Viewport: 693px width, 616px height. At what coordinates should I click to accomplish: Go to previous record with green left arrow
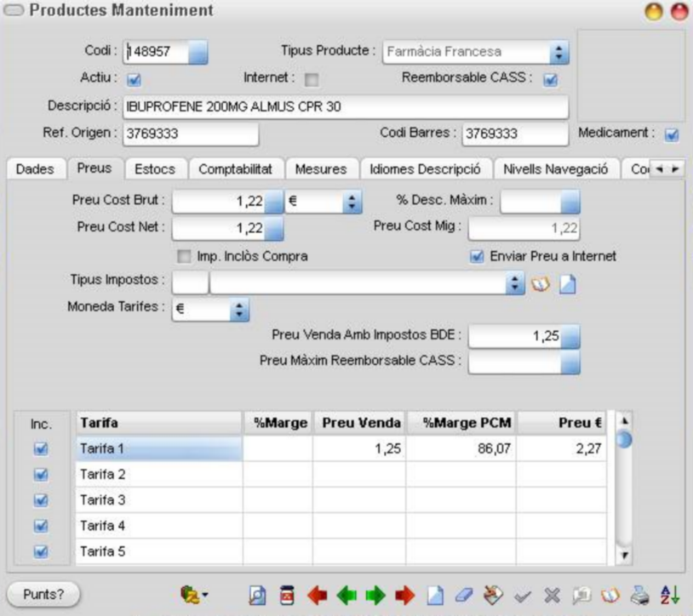tap(346, 596)
